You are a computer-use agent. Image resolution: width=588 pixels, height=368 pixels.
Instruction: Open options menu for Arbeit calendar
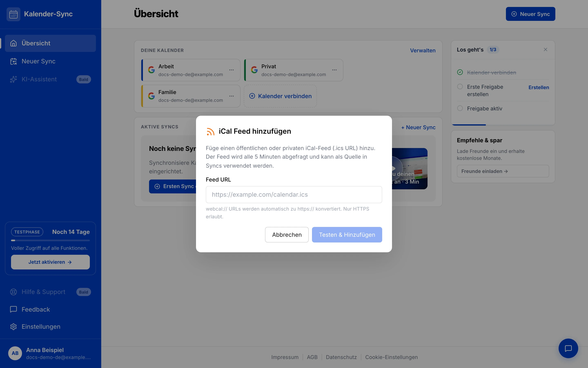232,70
